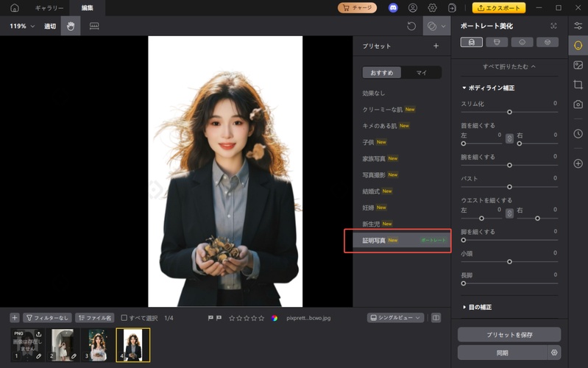
Task: Click the チャージ cart button
Action: 357,8
